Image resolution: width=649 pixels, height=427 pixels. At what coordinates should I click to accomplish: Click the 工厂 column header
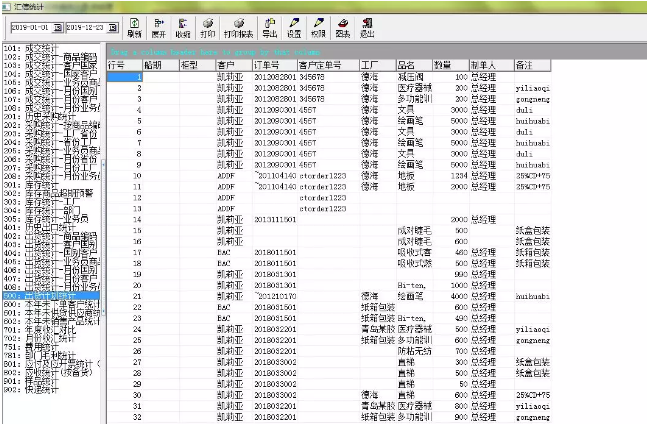[x=377, y=65]
